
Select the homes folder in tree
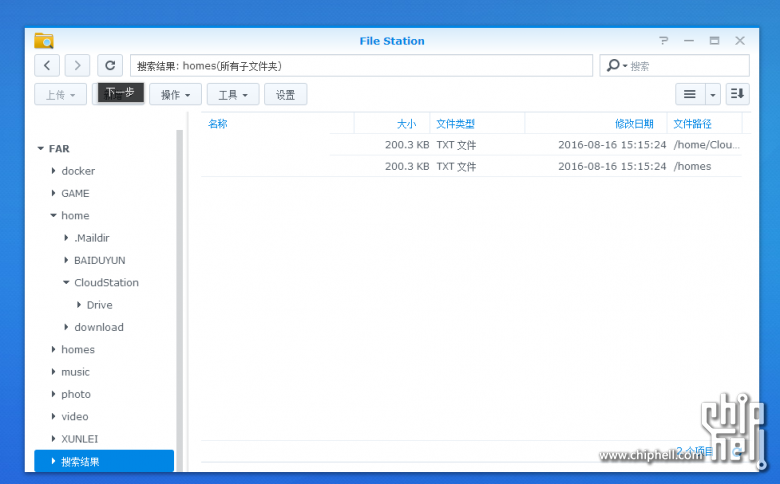[x=78, y=349]
